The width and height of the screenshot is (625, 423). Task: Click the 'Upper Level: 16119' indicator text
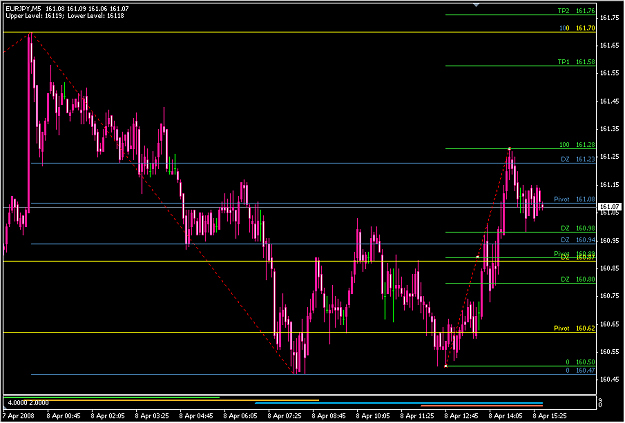(35, 16)
